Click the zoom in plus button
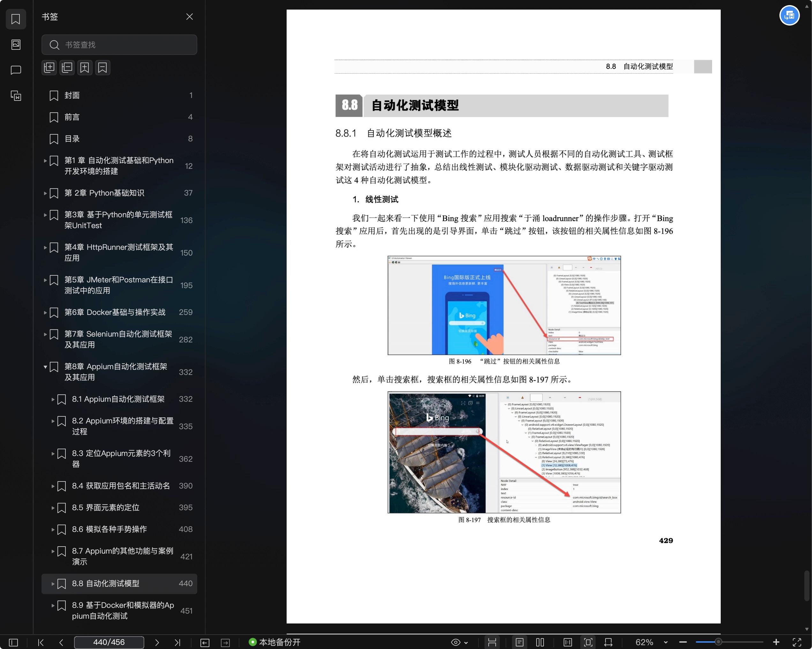Image resolution: width=812 pixels, height=649 pixels. click(776, 642)
